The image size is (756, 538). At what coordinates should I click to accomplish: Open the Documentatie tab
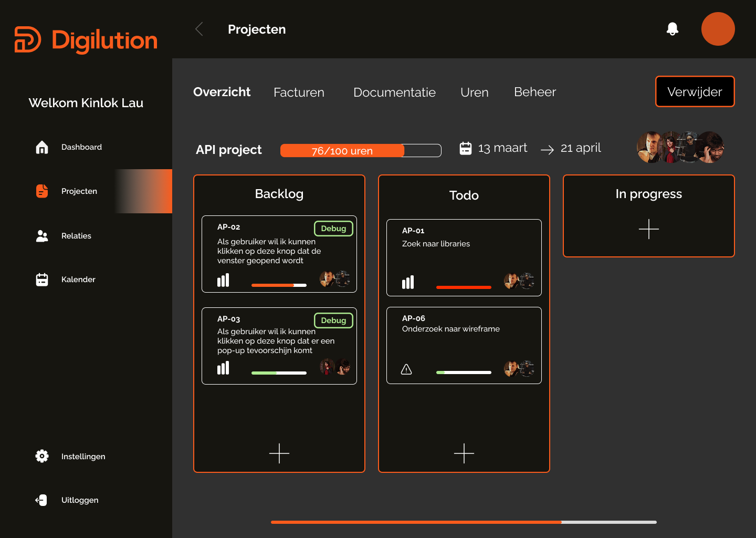pyautogui.click(x=394, y=92)
